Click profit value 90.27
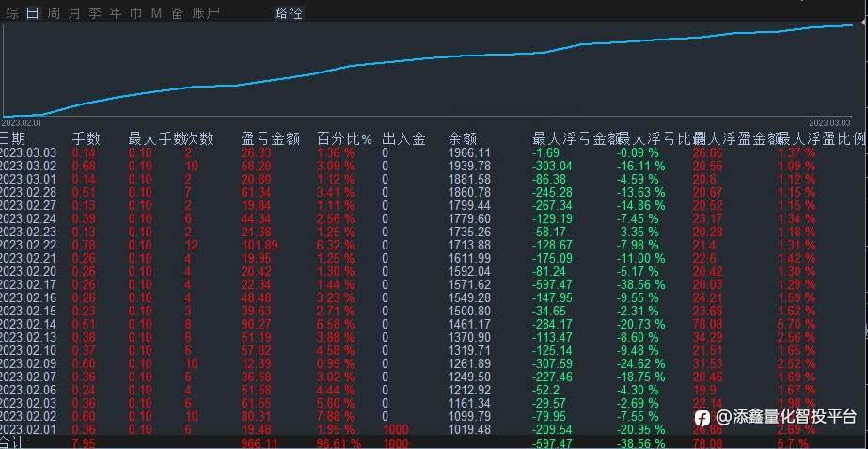Image resolution: width=868 pixels, height=449 pixels. click(x=256, y=324)
